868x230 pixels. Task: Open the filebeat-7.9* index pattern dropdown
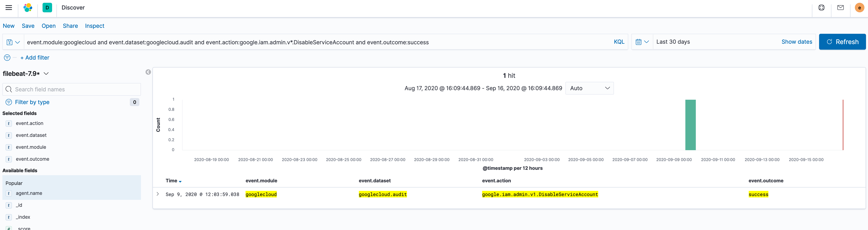click(x=46, y=73)
